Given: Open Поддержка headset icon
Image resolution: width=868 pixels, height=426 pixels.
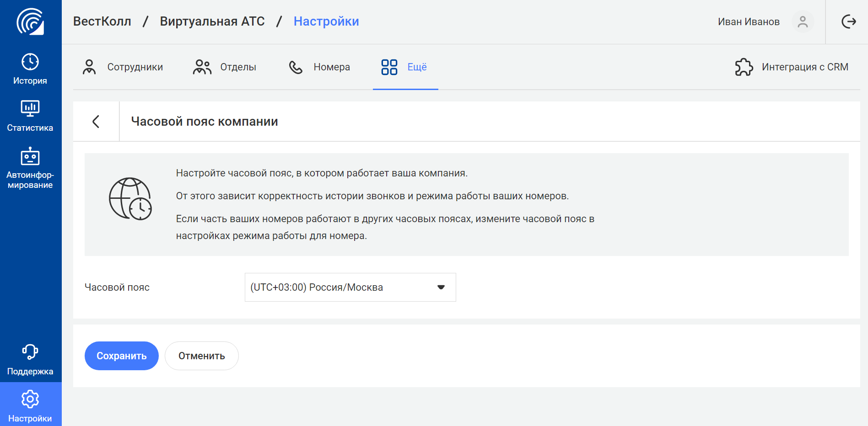Looking at the screenshot, I should point(30,352).
